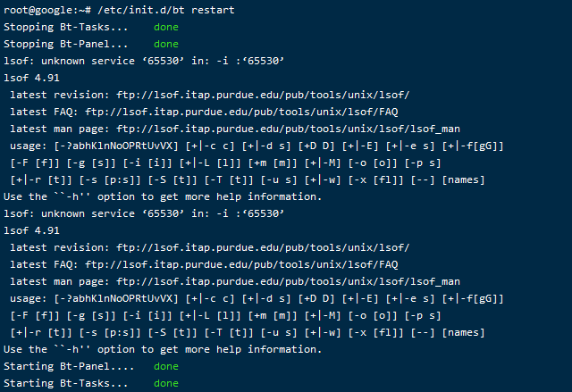
Task: Open first latest revision ftp link
Action: pyautogui.click(x=263, y=95)
